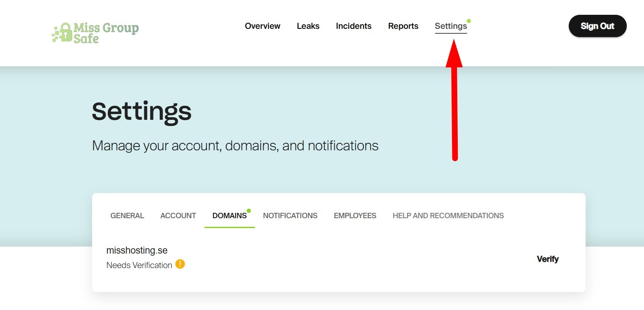The height and width of the screenshot is (310, 644).
Task: Click the misshosting.se domain name
Action: (x=137, y=250)
